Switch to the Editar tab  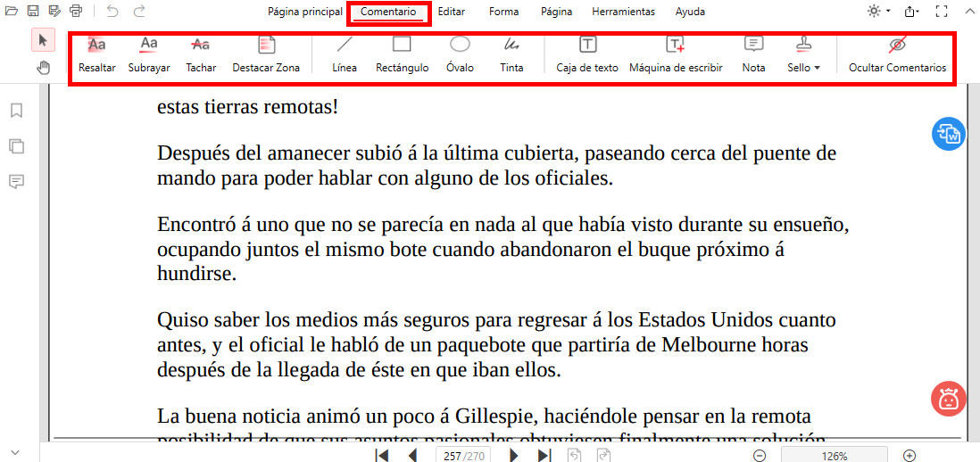point(452,12)
